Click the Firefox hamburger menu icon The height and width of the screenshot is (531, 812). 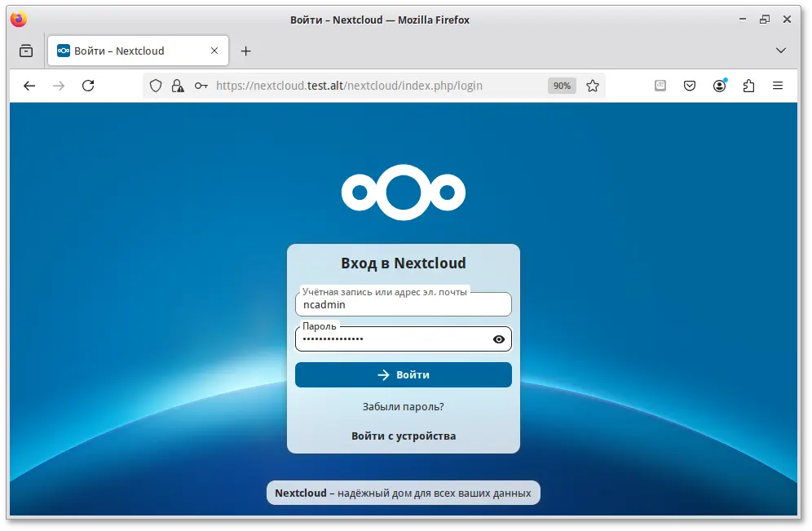pos(778,85)
